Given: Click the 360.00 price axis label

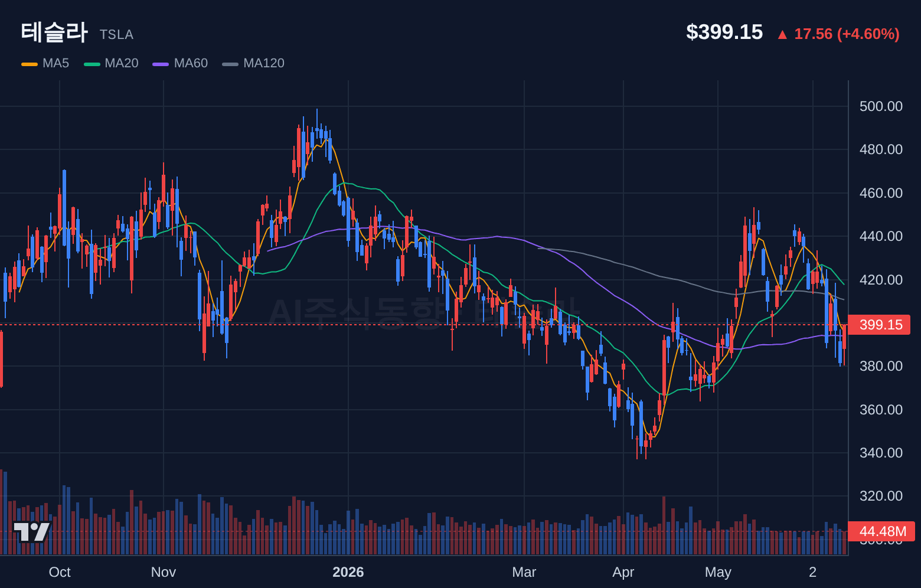Looking at the screenshot, I should pos(881,410).
